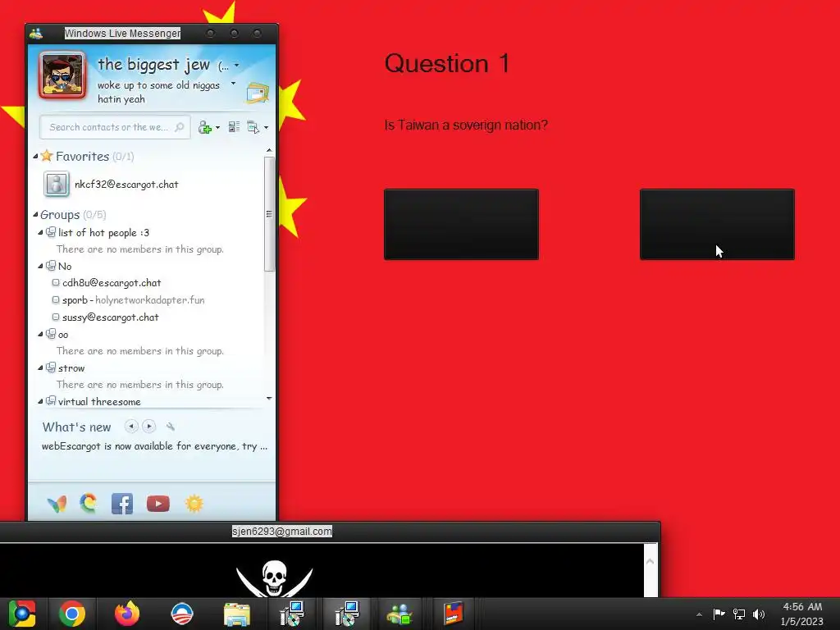Viewport: 840px width, 630px height.
Task: Open the YouTube icon in Messenger
Action: [158, 504]
